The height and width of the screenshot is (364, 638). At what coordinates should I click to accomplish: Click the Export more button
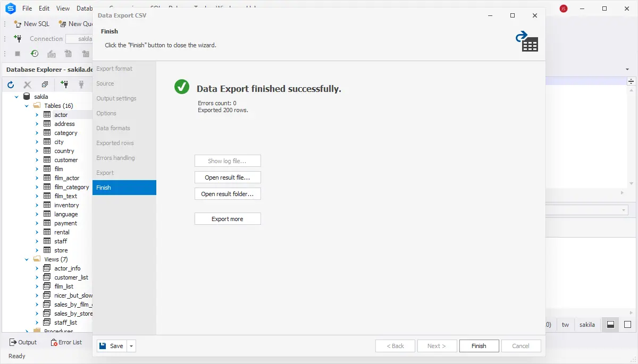pyautogui.click(x=228, y=219)
